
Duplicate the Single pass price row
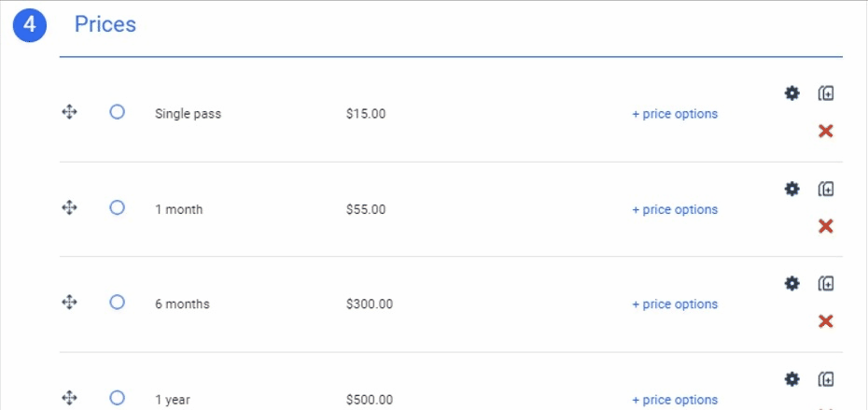tap(826, 93)
